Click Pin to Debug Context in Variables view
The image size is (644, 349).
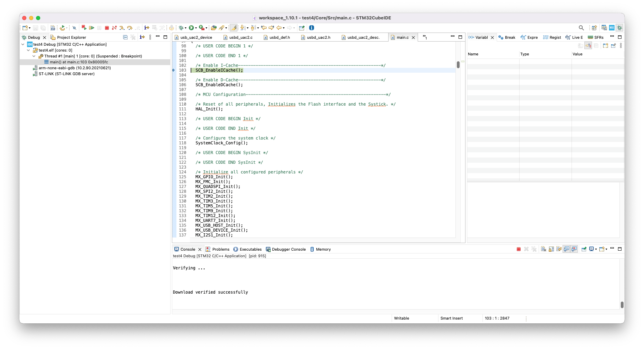[x=613, y=45]
